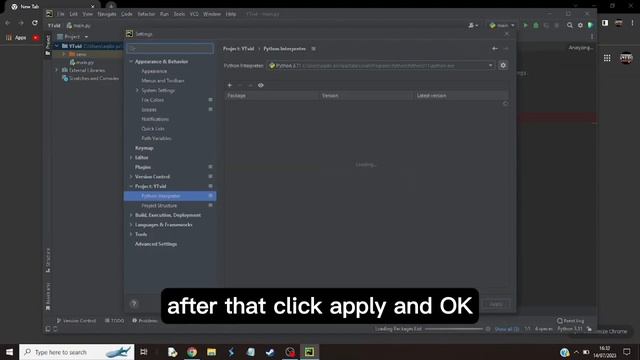640x360 pixels.
Task: Expand the System Settings node
Action: [x=138, y=90]
